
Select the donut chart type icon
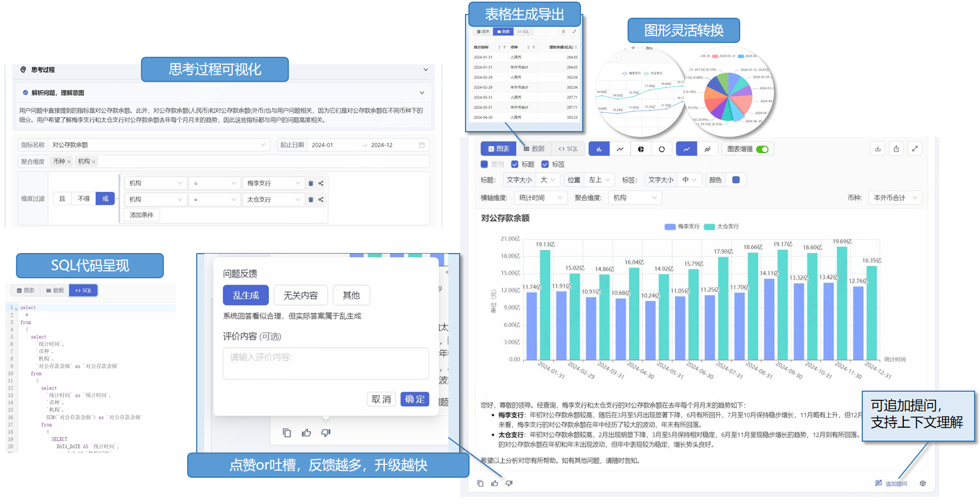[662, 149]
